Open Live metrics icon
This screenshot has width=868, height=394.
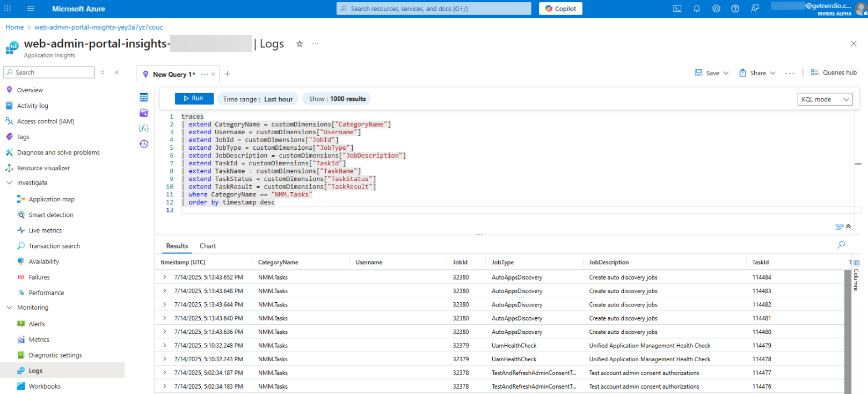pyautogui.click(x=21, y=230)
